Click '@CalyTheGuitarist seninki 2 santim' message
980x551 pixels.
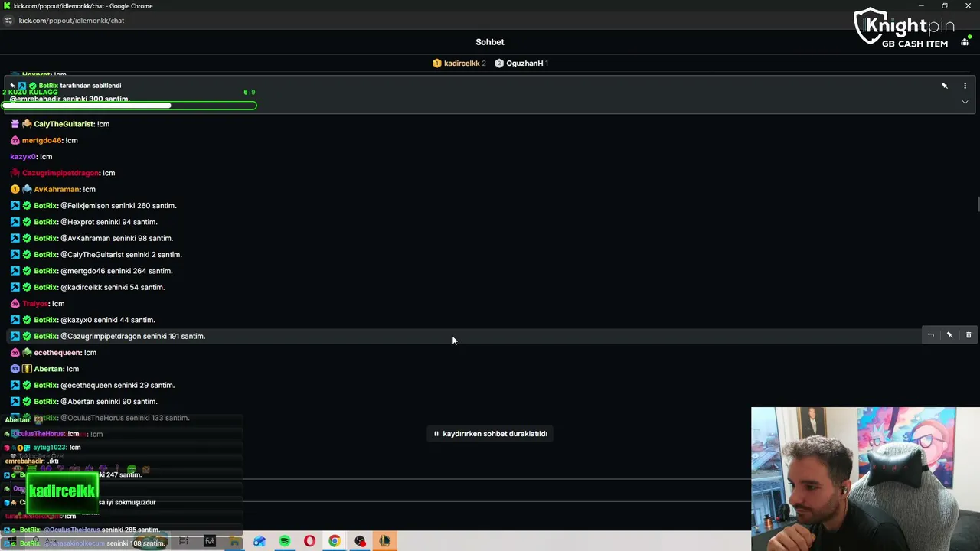pyautogui.click(x=121, y=255)
